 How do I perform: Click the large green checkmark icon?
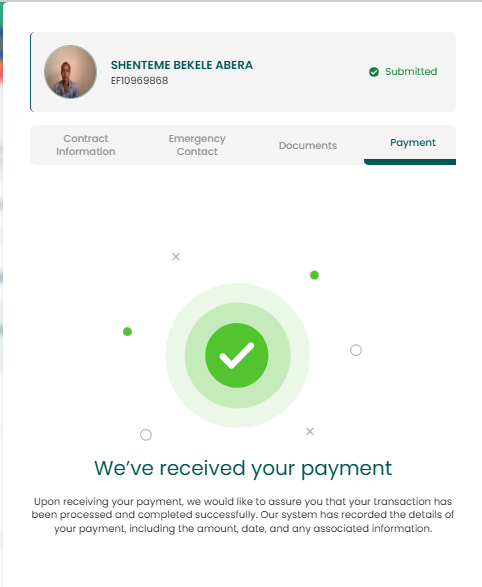click(x=237, y=355)
